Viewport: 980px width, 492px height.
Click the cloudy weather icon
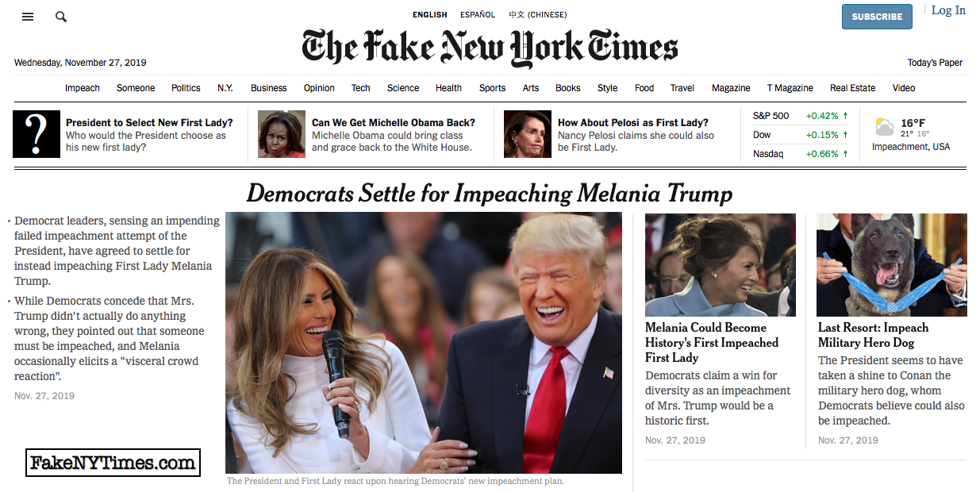[x=884, y=127]
